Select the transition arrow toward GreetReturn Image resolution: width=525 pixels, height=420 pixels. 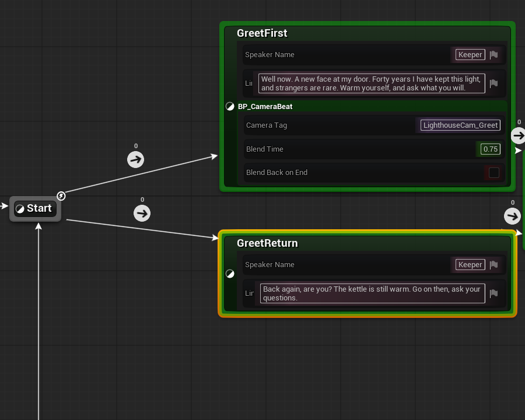pos(142,213)
